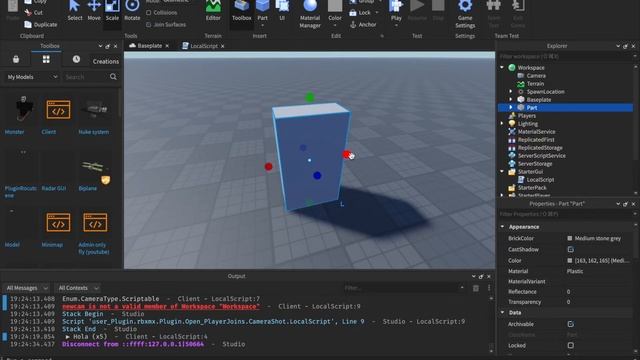This screenshot has width=640, height=360.
Task: Open the All Contexts filter dropdown
Action: pos(78,288)
